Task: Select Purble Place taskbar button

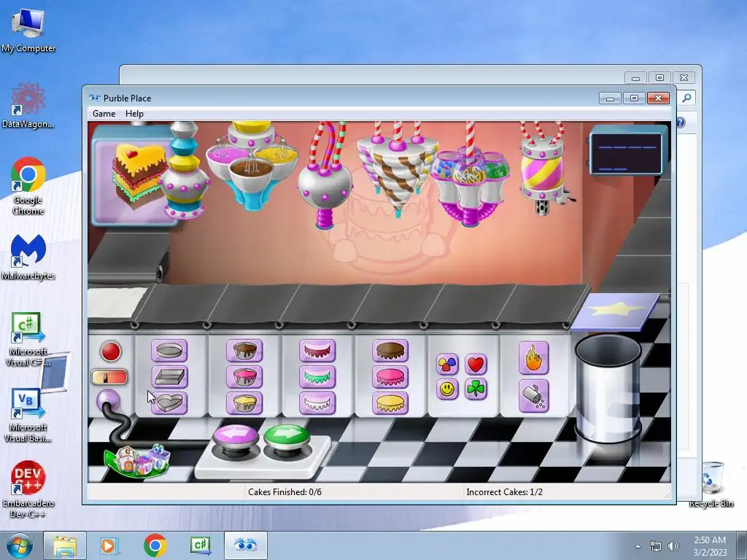Action: (245, 545)
